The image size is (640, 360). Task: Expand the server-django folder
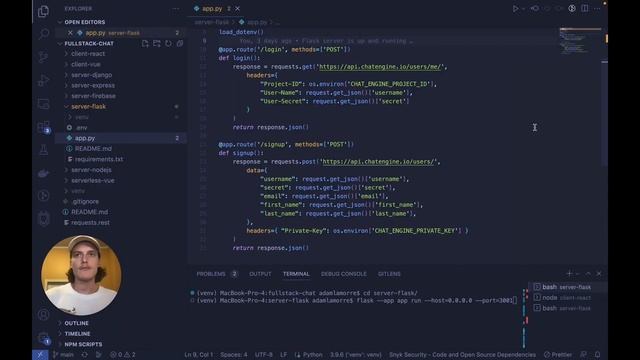coord(91,75)
